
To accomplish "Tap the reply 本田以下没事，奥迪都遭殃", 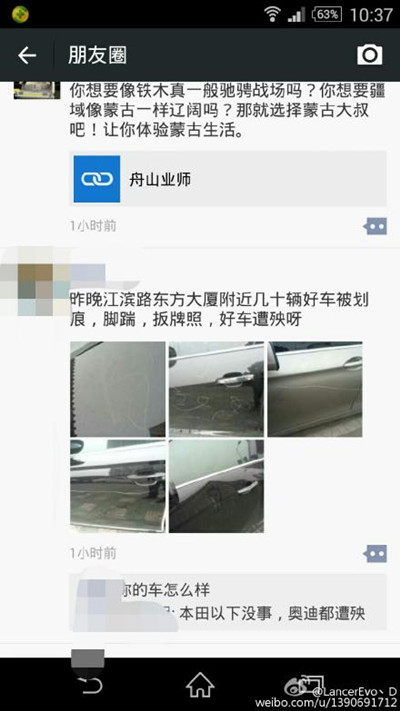I will [x=272, y=614].
